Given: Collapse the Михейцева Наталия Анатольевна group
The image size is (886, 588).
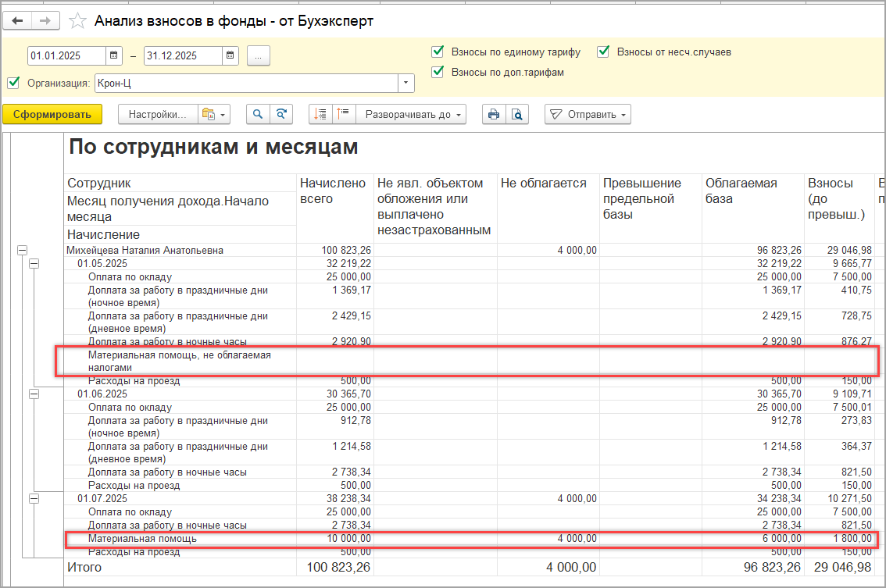Looking at the screenshot, I should pyautogui.click(x=22, y=250).
